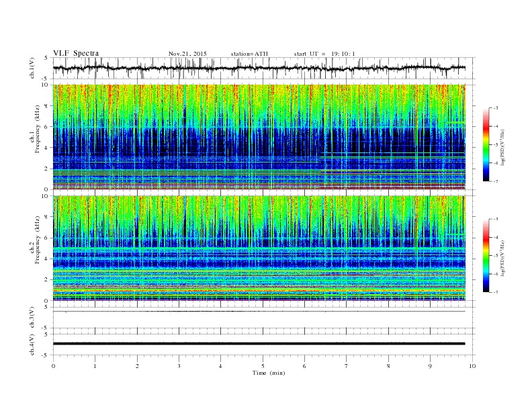The image size is (532, 411).
Task: Click ch.1 frequency tick label "4"
Action: tap(47, 148)
